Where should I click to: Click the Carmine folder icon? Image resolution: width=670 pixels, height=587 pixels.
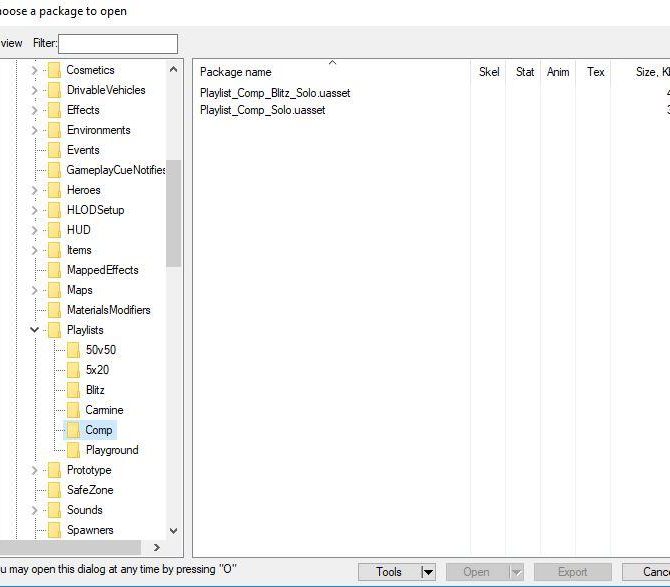[73, 410]
